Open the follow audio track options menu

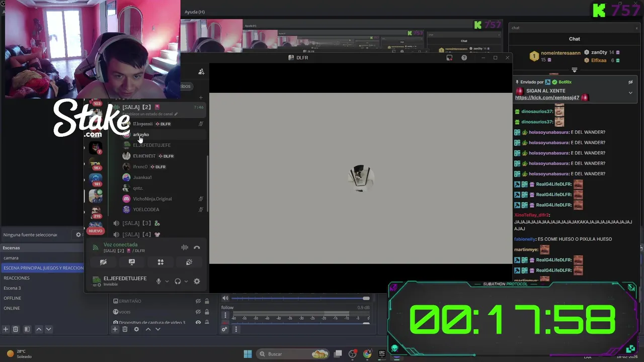coord(225,315)
